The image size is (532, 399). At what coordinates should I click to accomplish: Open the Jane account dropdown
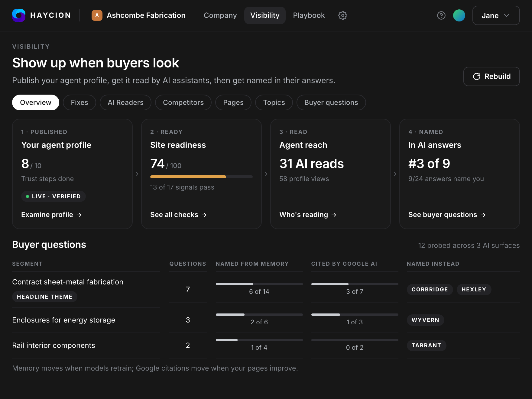(496, 15)
